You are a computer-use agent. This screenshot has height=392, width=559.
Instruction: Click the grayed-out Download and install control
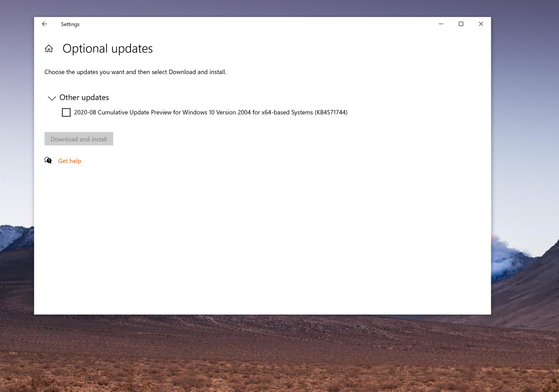(x=79, y=139)
